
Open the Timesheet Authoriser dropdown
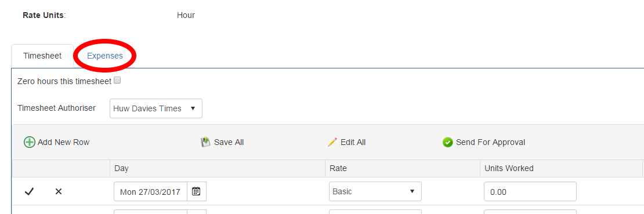pos(156,108)
